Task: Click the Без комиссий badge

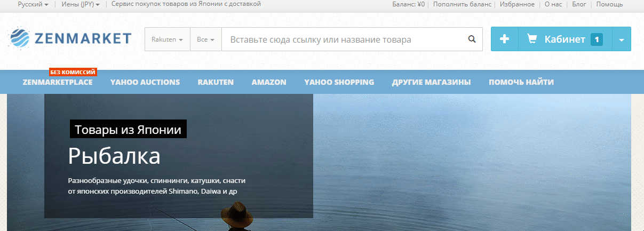Action: pos(73,72)
